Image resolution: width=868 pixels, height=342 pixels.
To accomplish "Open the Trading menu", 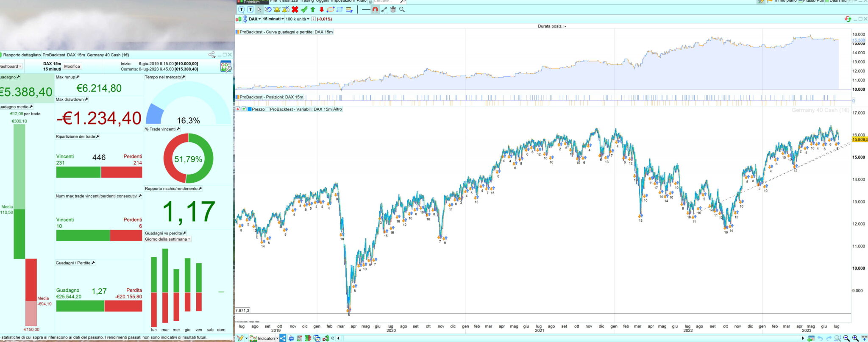I will click(x=307, y=1).
